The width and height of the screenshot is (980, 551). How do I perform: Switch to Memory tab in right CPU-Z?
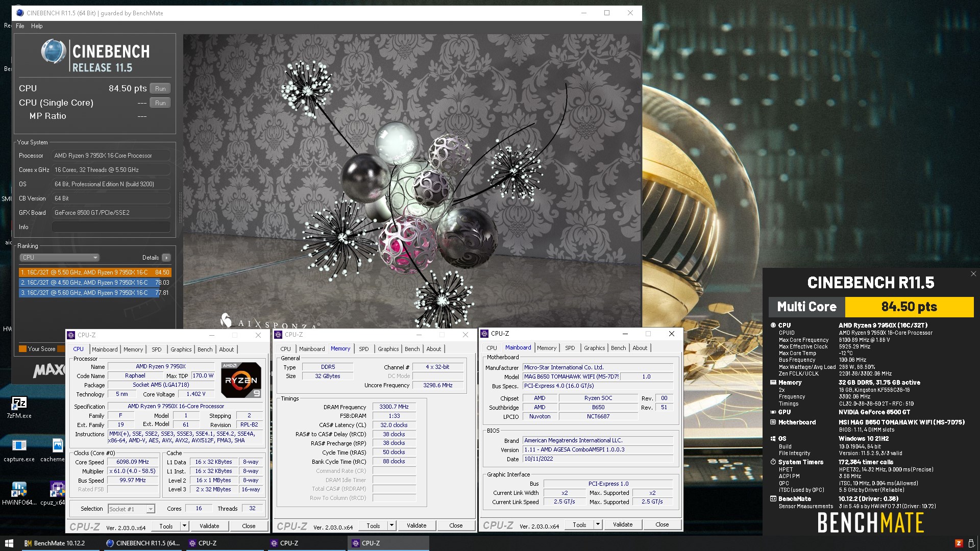tap(546, 348)
